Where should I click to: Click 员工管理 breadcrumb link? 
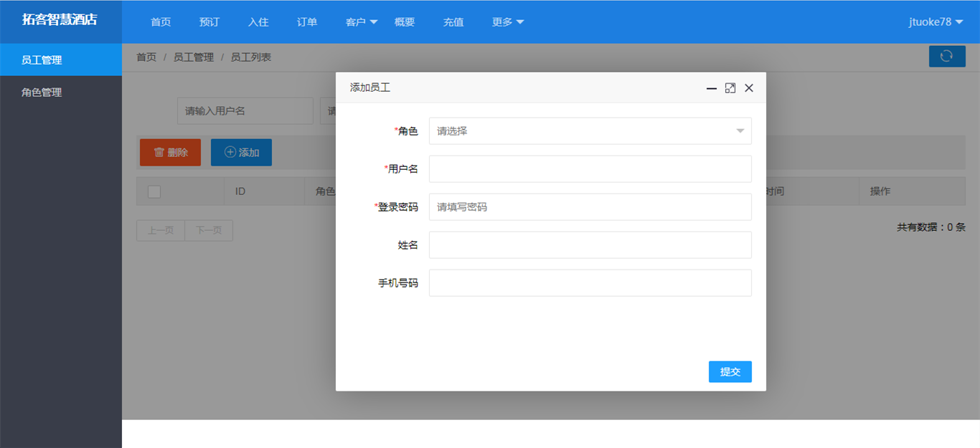[x=194, y=57]
